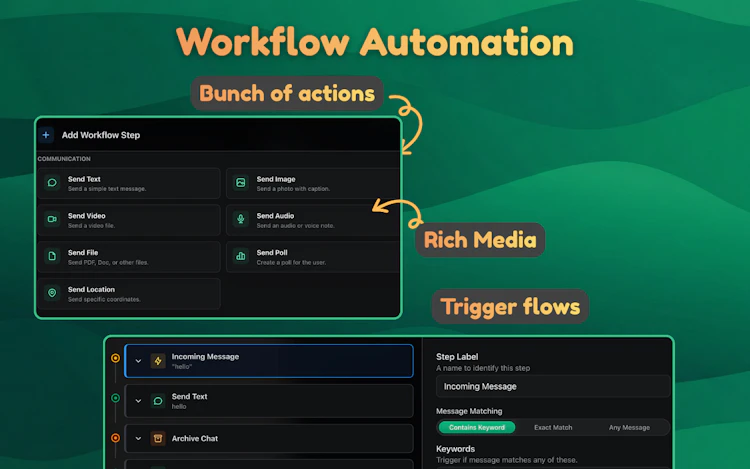The image size is (750, 469).
Task: Click 'Create a poll for the user.' description
Action: [x=291, y=262]
